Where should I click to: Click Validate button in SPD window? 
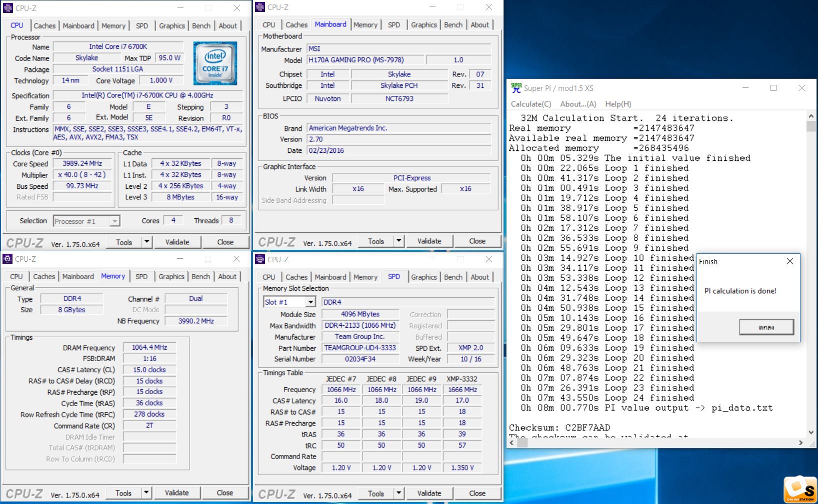click(429, 494)
